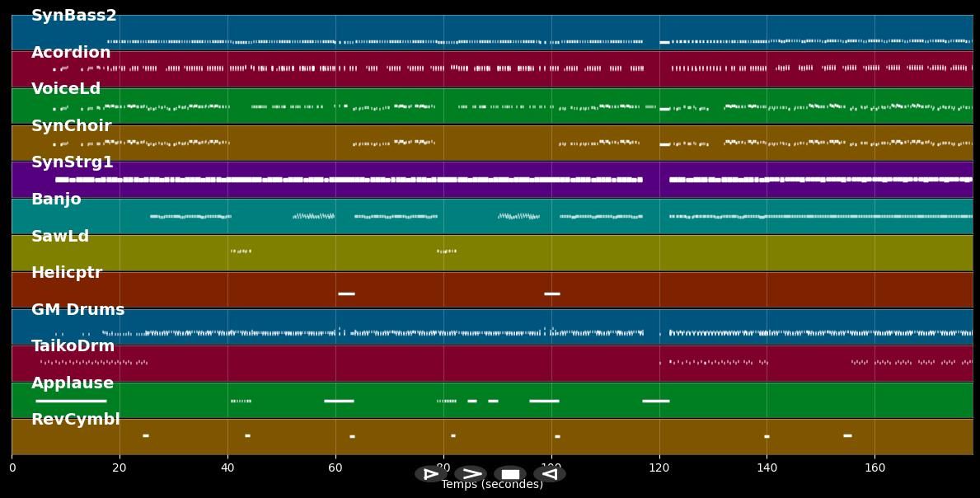This screenshot has width=980, height=498.
Task: Click the 40 second tick on time axis
Action: [x=227, y=467]
